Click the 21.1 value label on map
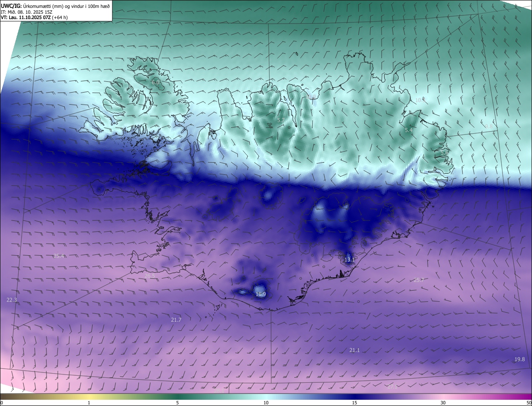Image resolution: width=532 pixels, height=406 pixels. coord(355,350)
